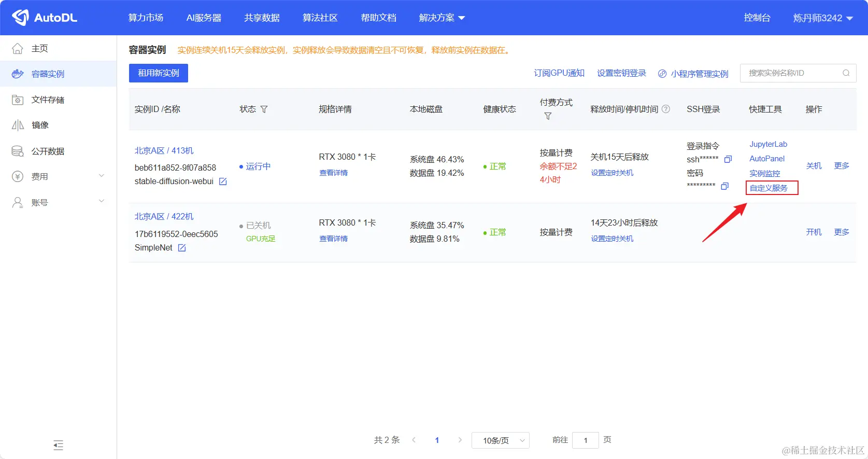Open JupyterLab for the running instance

[x=768, y=144]
